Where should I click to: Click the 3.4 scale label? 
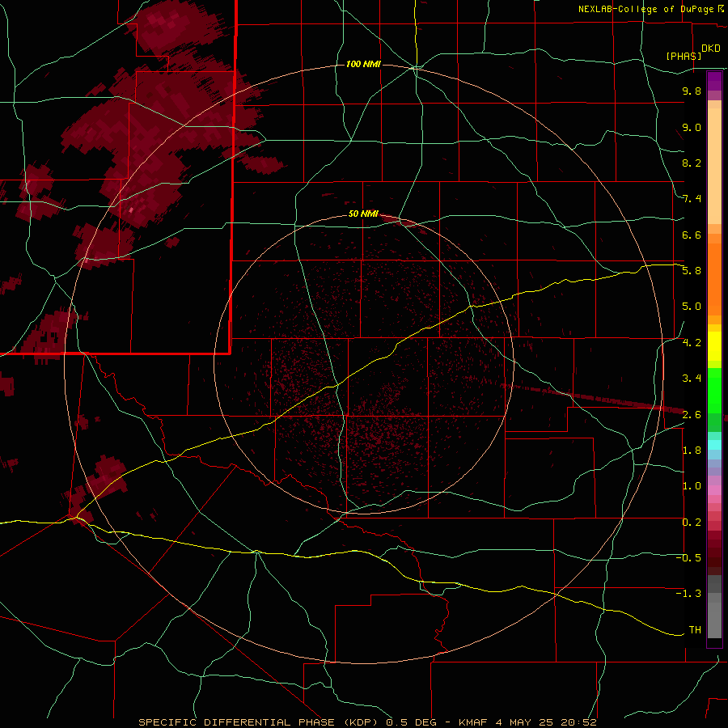click(x=692, y=379)
